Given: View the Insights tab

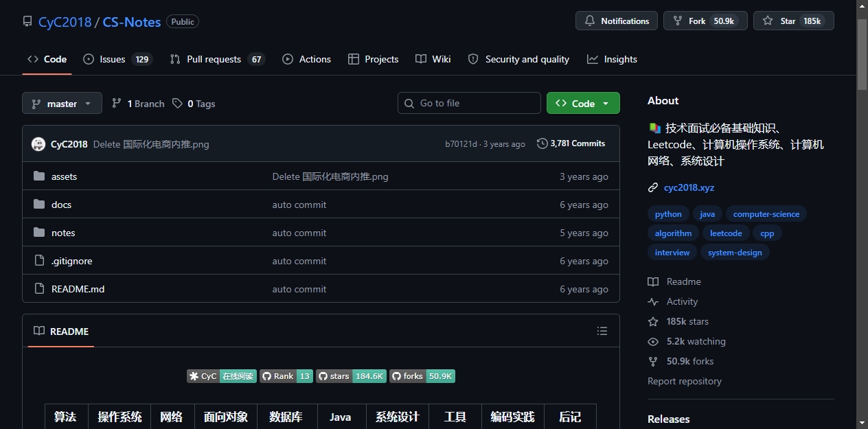Looking at the screenshot, I should [x=613, y=59].
